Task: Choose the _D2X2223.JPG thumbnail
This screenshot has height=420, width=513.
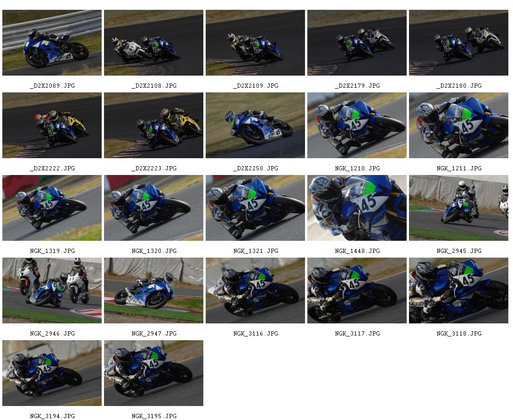Action: (x=154, y=126)
